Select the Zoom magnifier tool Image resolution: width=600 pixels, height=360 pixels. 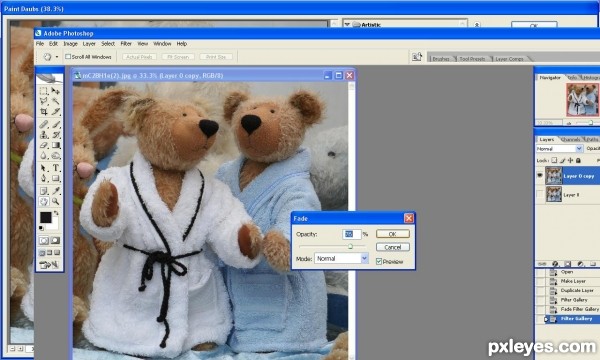[x=56, y=201]
